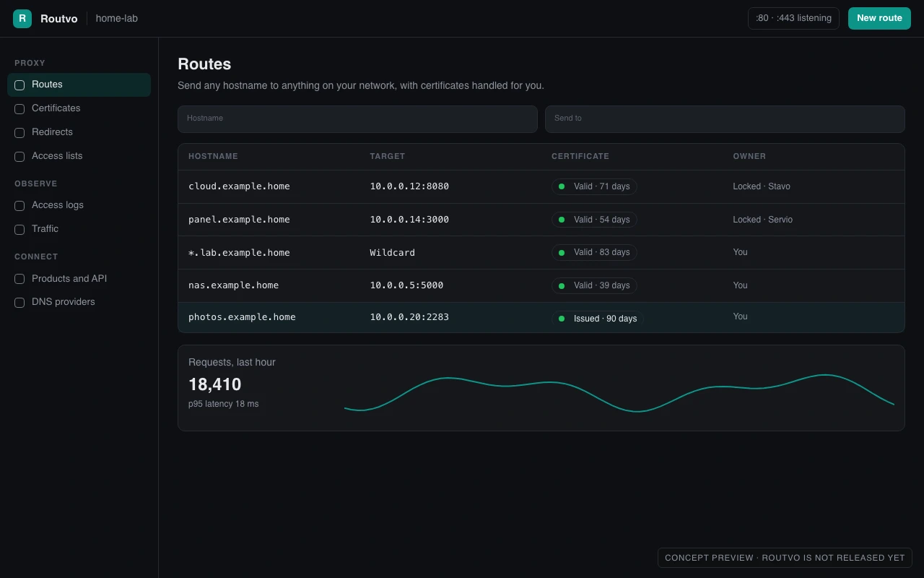The image size is (924, 578).
Task: Click the Certificates sidebar icon
Action: tap(19, 109)
